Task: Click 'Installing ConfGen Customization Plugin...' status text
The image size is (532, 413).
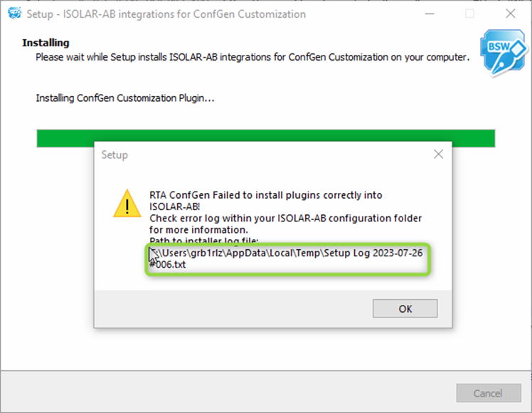Action: click(125, 98)
